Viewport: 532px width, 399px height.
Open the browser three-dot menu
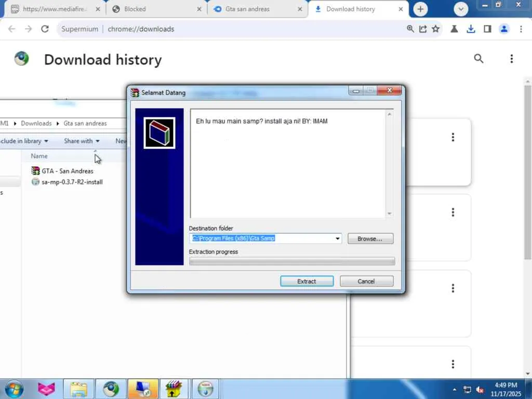[521, 29]
